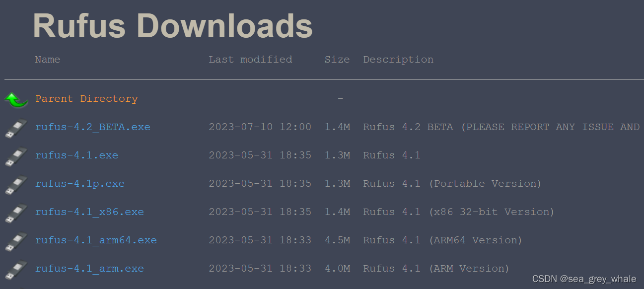Download the ARM version rufus-4.1_arm.exe

click(x=89, y=269)
